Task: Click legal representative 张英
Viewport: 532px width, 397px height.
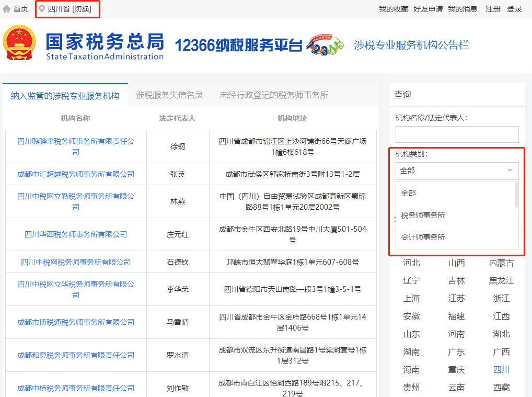Action: point(178,174)
